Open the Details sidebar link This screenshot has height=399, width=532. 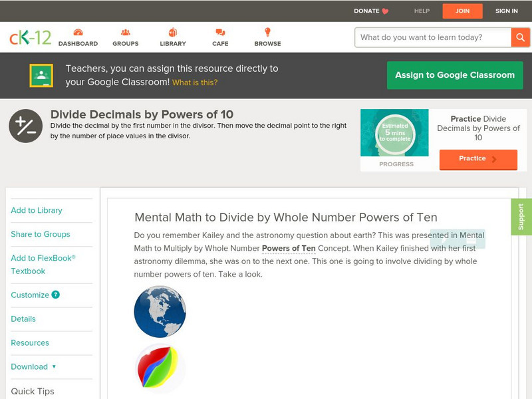pos(23,319)
